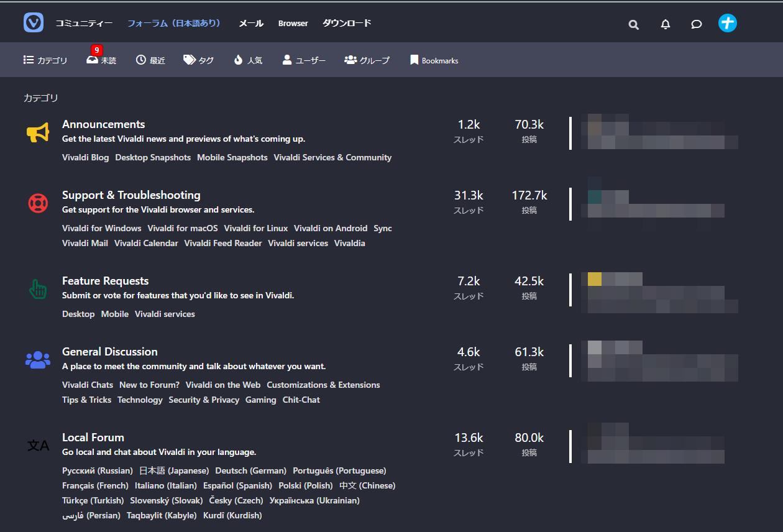This screenshot has width=783, height=532.
Task: Open Vivaldi Mail subcategory
Action: [85, 243]
